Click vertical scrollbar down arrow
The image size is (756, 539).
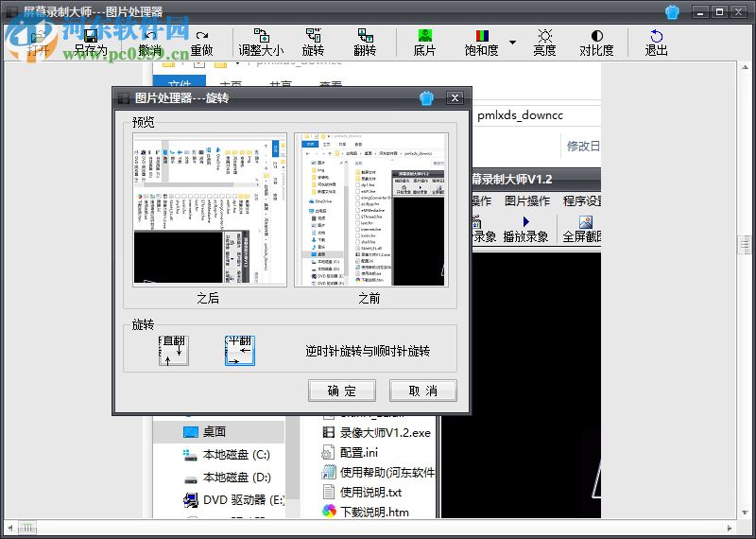(x=744, y=513)
